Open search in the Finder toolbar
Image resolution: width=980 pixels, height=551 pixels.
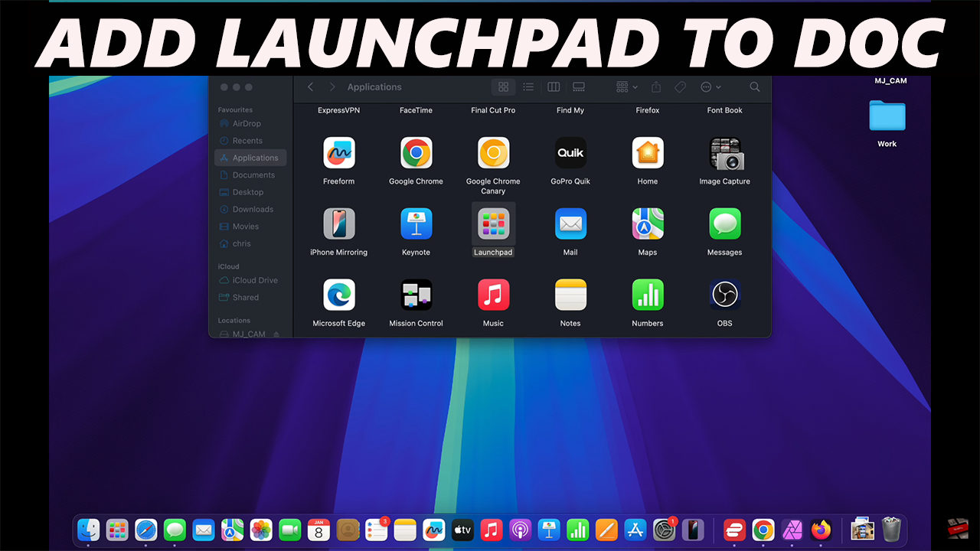click(x=755, y=87)
